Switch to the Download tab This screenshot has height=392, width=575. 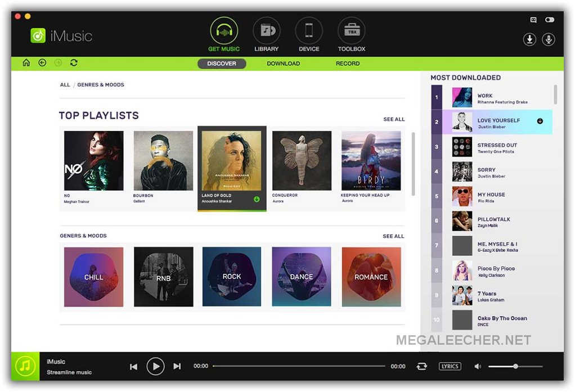coord(283,64)
